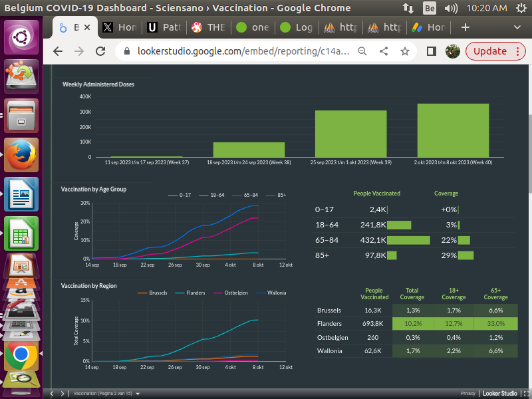This screenshot has height=399, width=532.
Task: Open the Privacy link in the footer
Action: pyautogui.click(x=467, y=393)
